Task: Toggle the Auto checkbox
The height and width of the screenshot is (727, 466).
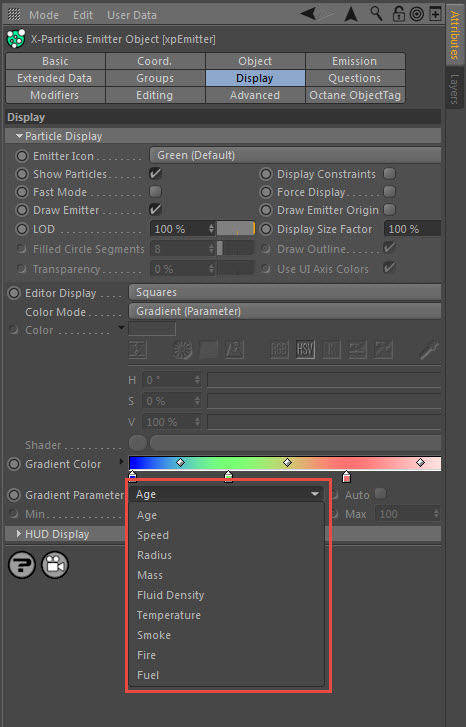Action: click(381, 494)
